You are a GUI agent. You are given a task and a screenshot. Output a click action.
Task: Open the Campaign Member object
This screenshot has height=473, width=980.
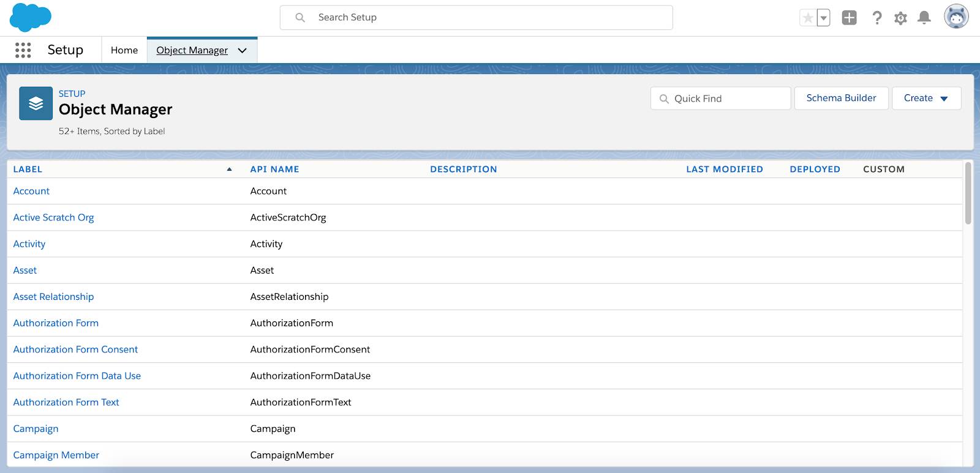[x=56, y=455]
